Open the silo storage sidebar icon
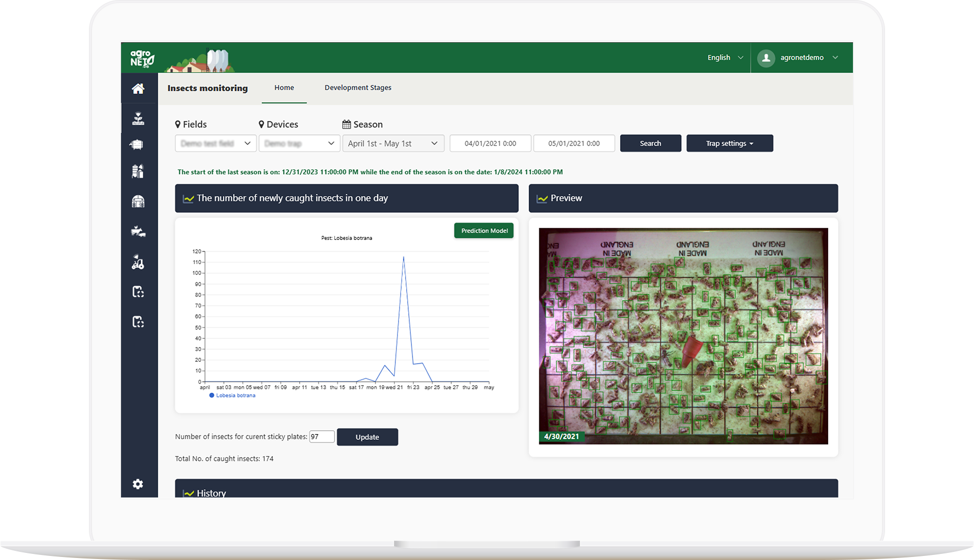This screenshot has width=974, height=560. click(x=138, y=171)
